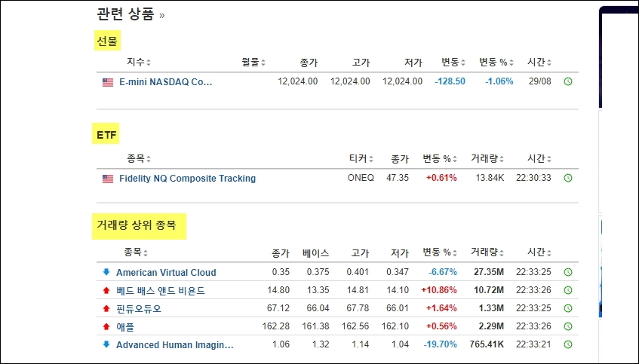Sort ETF table by 티커 column
The width and height of the screenshot is (639, 364).
361,159
